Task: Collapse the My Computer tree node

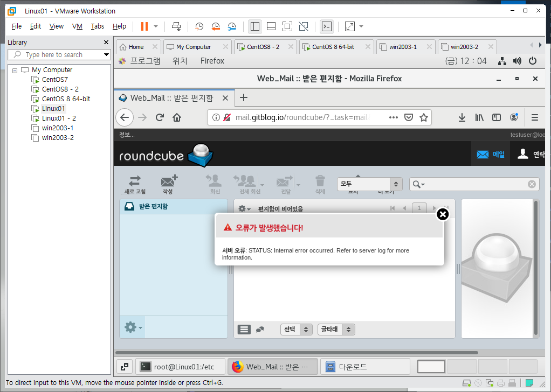Action: (15, 70)
